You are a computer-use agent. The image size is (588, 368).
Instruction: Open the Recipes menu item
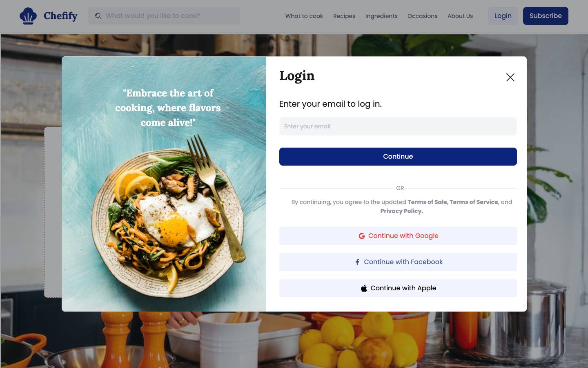pos(344,16)
